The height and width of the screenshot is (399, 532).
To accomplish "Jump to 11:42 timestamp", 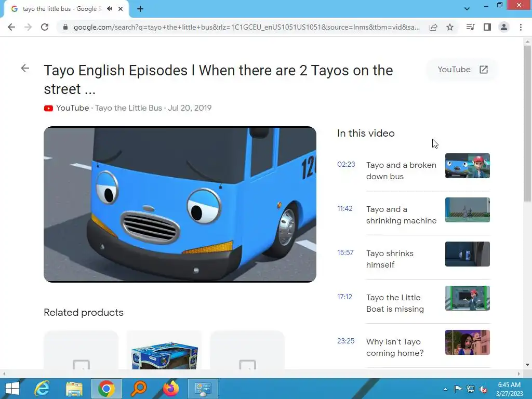I will coord(345,208).
